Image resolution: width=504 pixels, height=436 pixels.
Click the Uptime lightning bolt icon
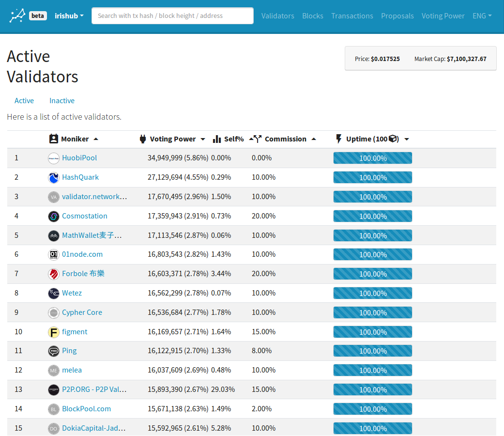point(338,139)
